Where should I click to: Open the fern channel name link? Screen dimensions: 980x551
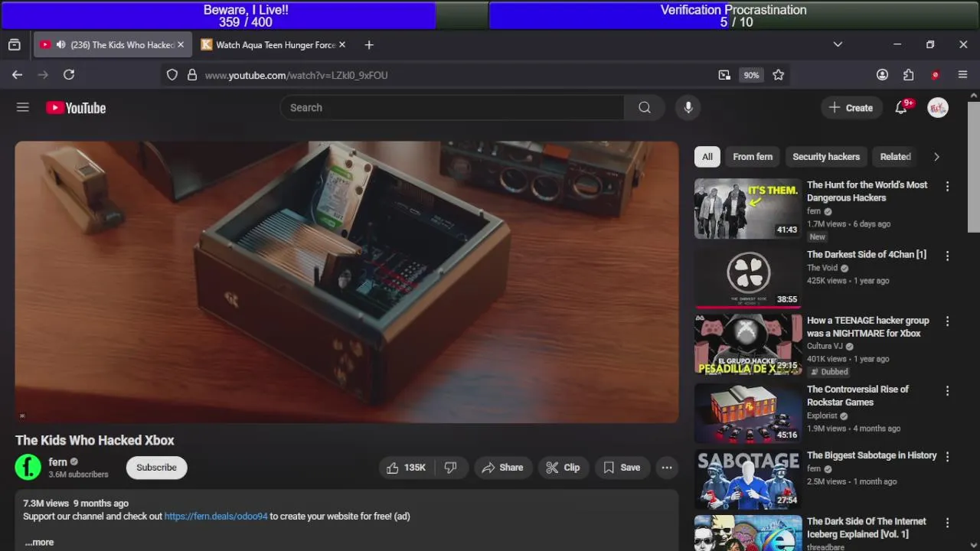58,462
